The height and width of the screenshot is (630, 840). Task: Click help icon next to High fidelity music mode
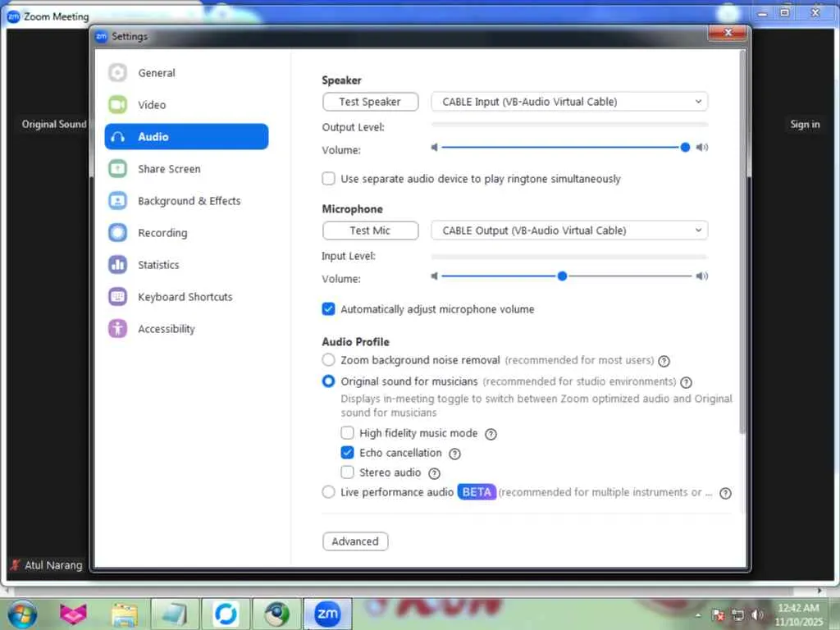click(x=491, y=434)
